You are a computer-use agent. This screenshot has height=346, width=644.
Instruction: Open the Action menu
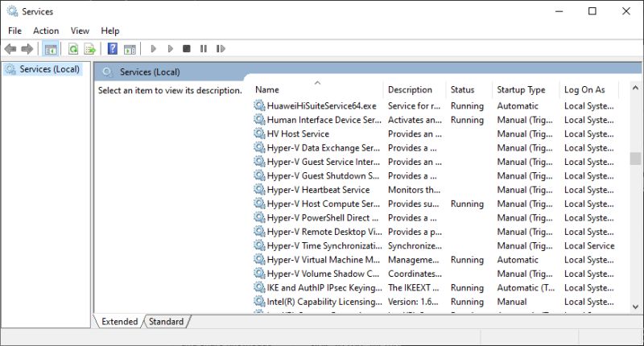46,31
